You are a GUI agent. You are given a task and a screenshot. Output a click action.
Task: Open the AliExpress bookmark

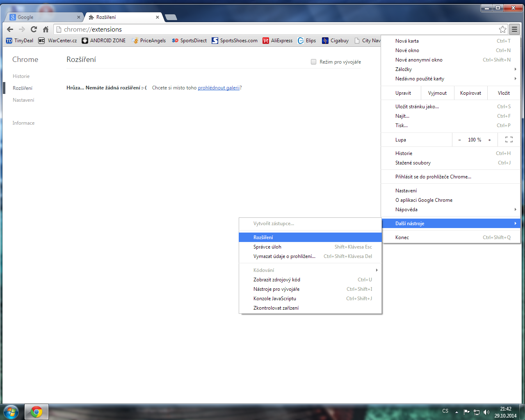click(278, 41)
